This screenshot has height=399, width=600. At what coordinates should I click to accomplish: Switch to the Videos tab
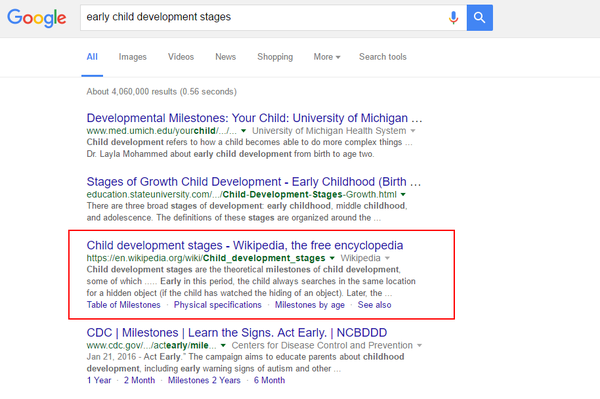[181, 57]
